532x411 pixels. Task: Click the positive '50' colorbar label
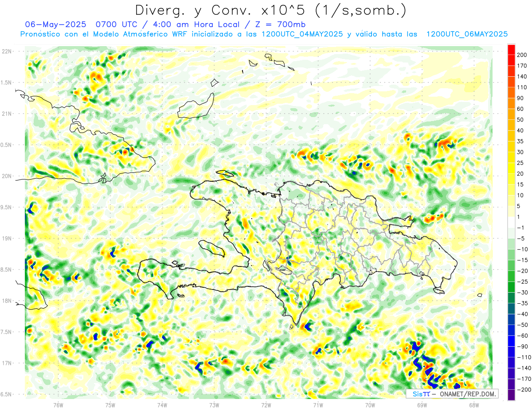pyautogui.click(x=520, y=120)
